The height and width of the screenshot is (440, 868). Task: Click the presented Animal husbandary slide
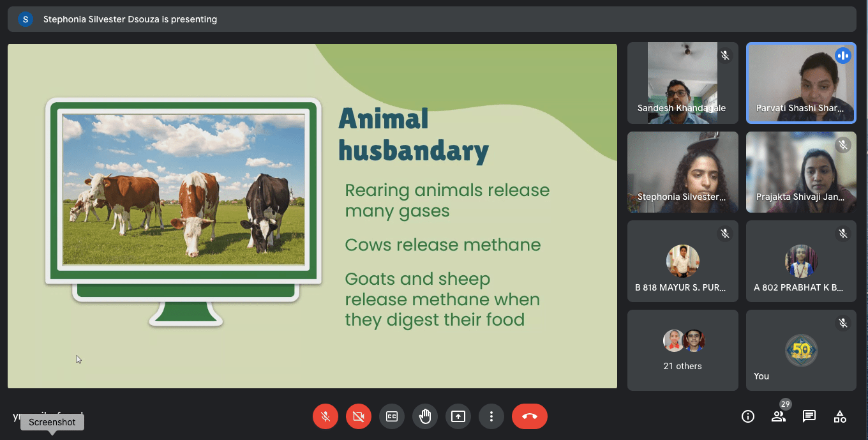tap(312, 216)
